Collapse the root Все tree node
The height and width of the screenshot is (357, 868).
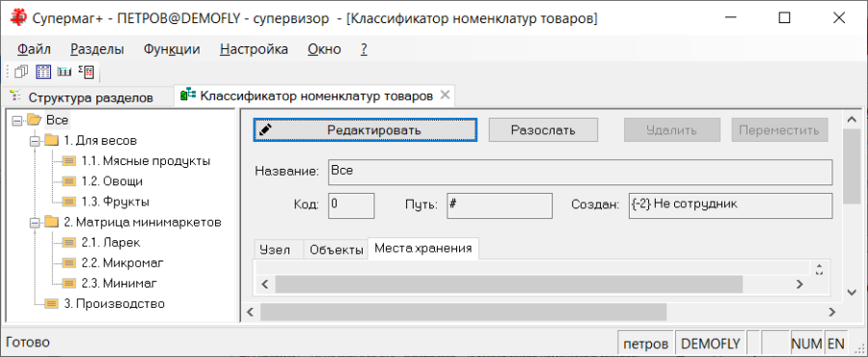coord(16,120)
